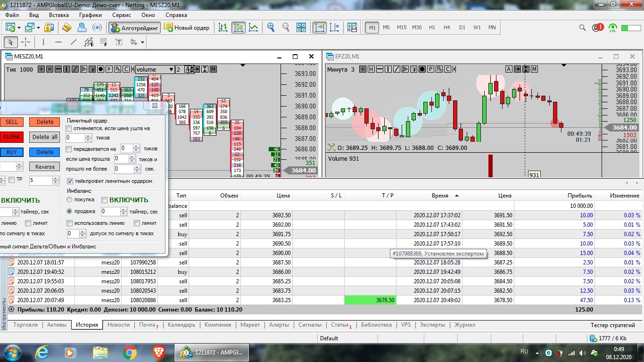Click the search magnifier icon
Screen dimensions: 644x362
(x=582, y=28)
